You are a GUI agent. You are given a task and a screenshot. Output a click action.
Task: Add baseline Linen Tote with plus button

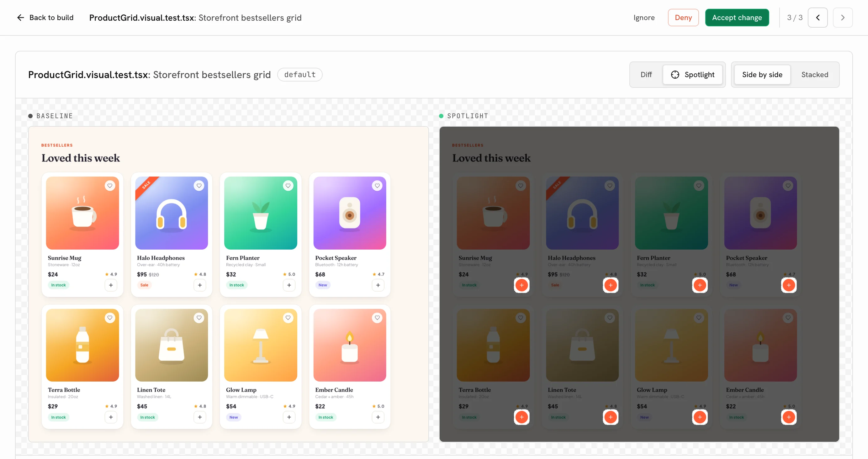[200, 417]
